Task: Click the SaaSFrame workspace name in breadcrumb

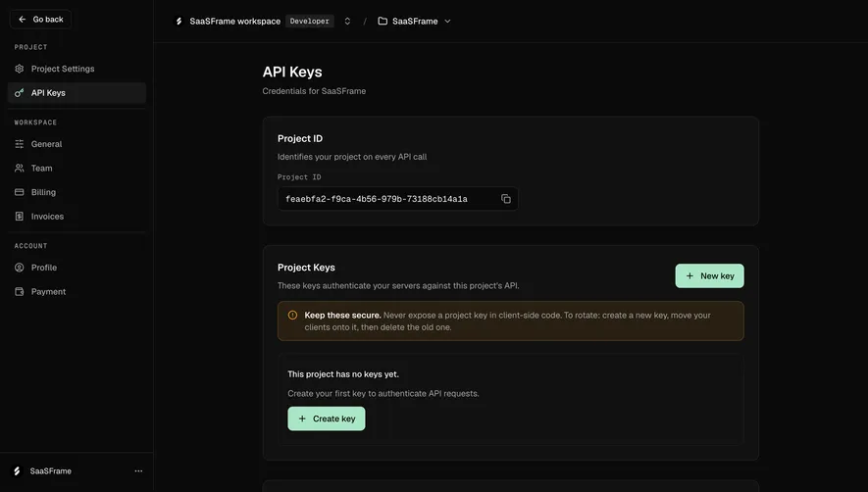Action: 234,21
